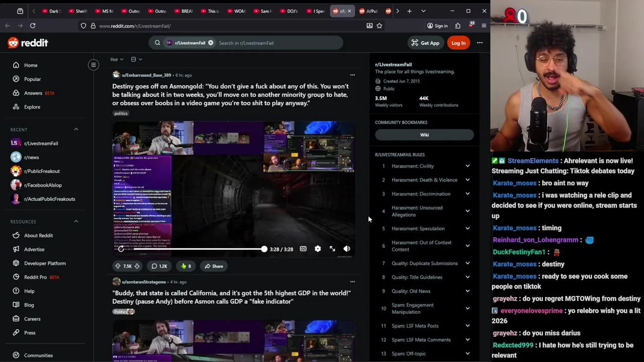This screenshot has height=362, width=644.
Task: Upvote the Destiny goes off on Asmongold post
Action: (x=118, y=266)
